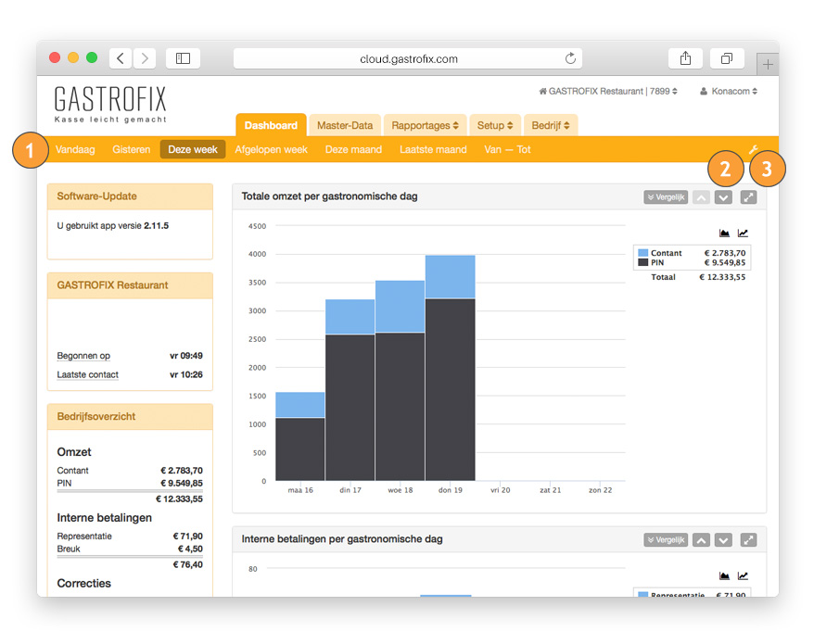814x644 pixels.
Task: Click the wrench settings icon in orange bar
Action: pyautogui.click(x=754, y=149)
